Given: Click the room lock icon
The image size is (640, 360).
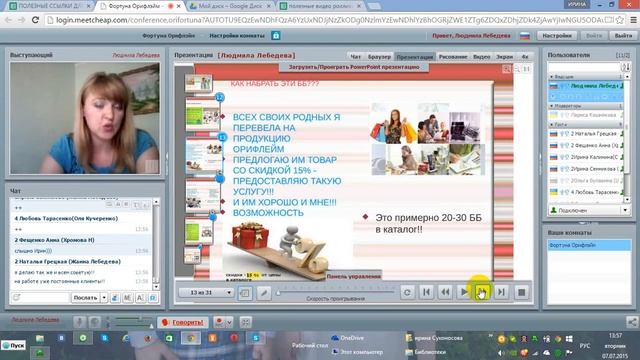Looking at the screenshot, I should click(x=276, y=36).
